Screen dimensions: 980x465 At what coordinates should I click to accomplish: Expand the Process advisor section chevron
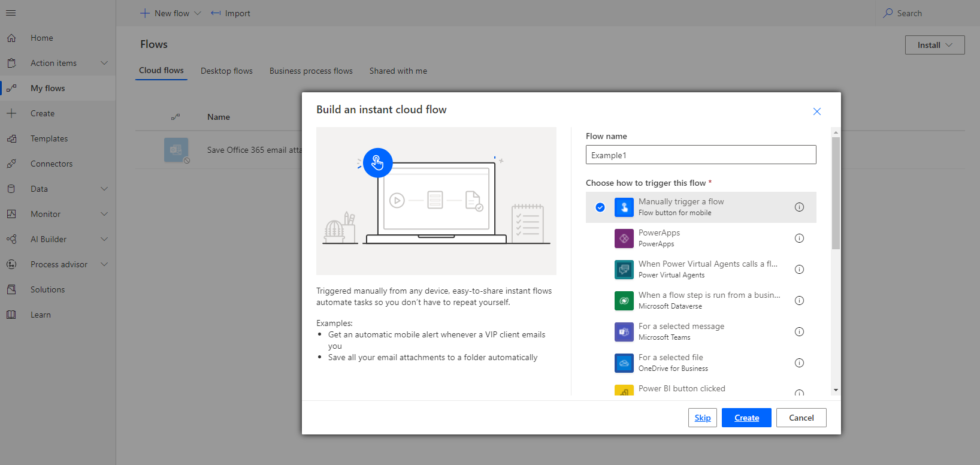[104, 264]
